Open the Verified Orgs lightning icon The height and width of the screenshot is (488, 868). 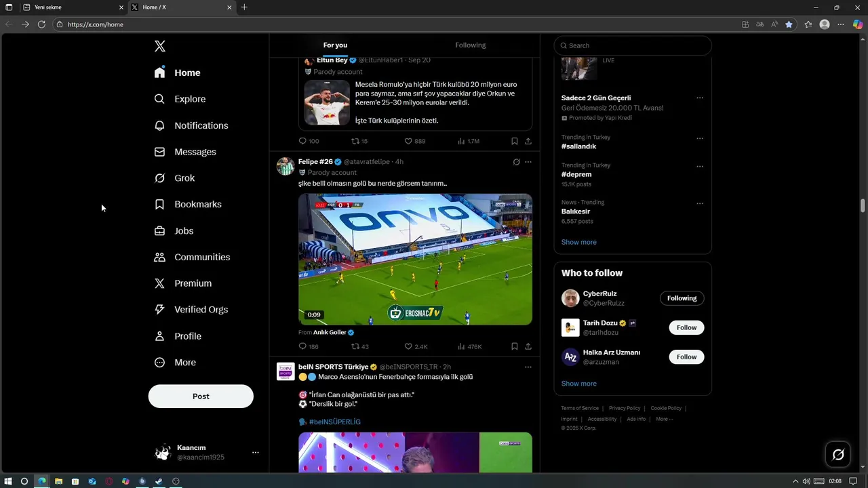(x=159, y=310)
